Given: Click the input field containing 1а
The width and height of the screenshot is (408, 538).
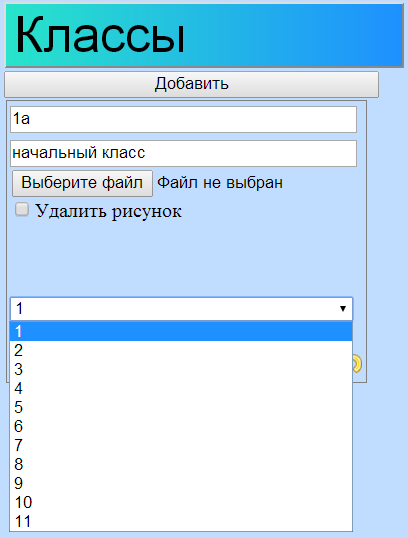Looking at the screenshot, I should pos(184,119).
